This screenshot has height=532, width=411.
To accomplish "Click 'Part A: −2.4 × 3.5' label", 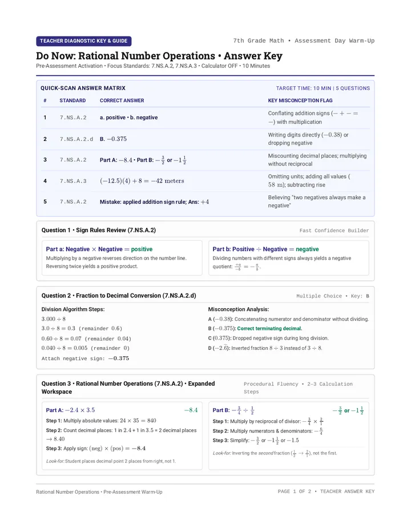I will click(x=70, y=410).
